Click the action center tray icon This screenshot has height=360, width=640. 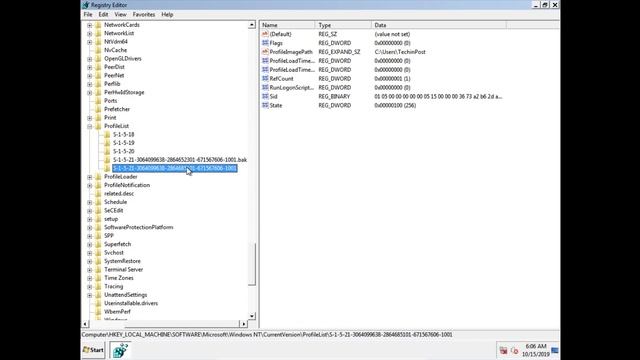[x=514, y=351]
